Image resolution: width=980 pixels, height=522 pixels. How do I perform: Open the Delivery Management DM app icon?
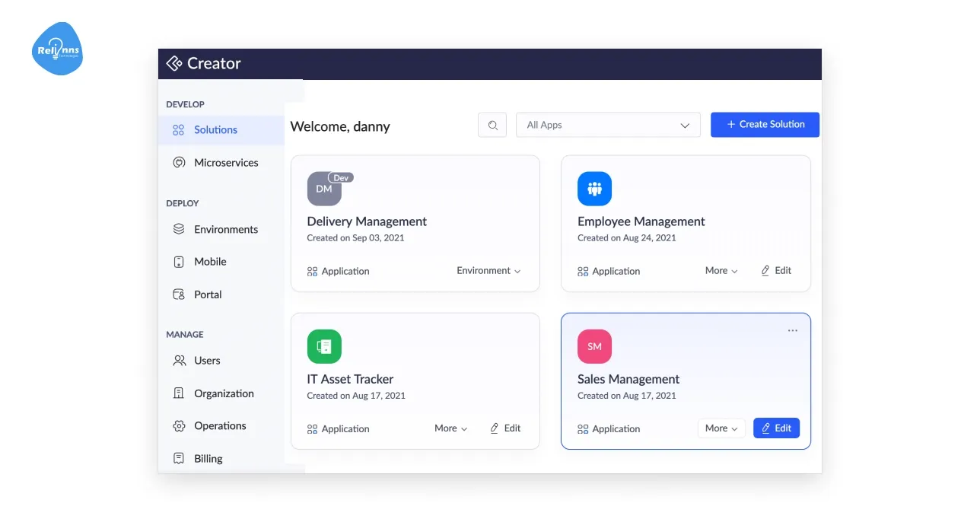(324, 189)
